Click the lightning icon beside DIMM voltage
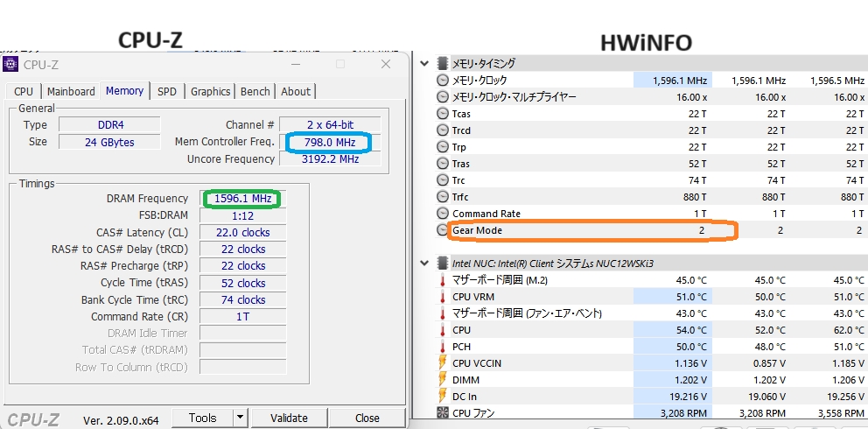Image resolution: width=868 pixels, height=429 pixels. 443,380
